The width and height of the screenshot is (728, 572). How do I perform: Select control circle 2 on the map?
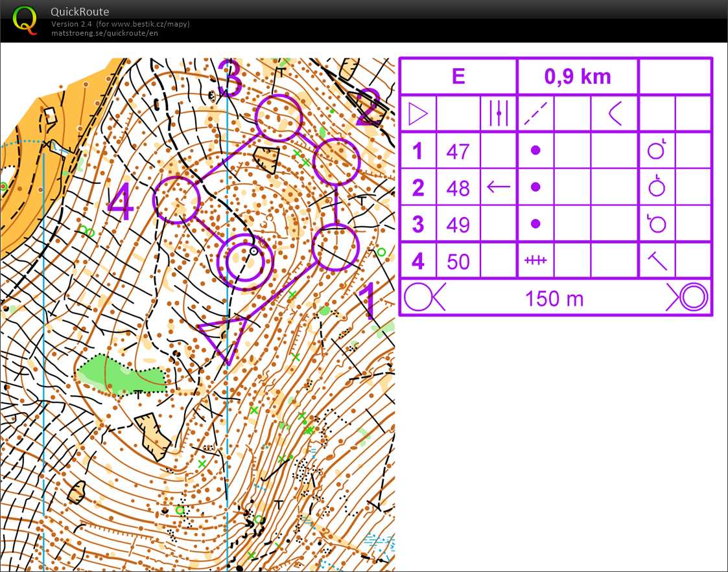pyautogui.click(x=336, y=161)
